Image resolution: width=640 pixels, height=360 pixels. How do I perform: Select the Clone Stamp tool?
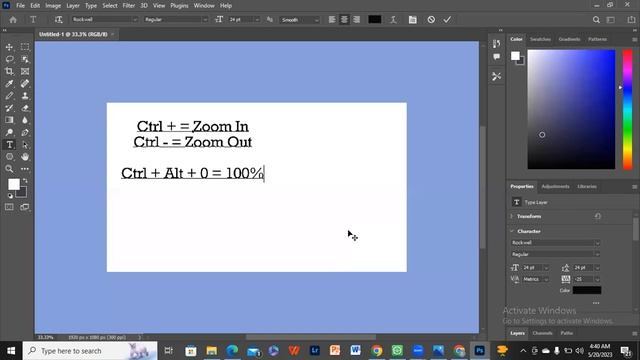tap(25, 96)
